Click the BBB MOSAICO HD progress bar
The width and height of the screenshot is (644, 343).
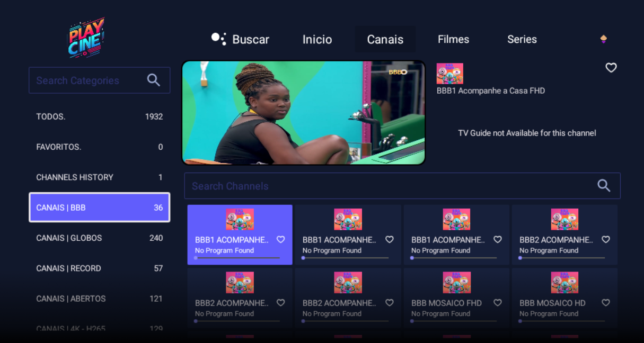pyautogui.click(x=562, y=321)
